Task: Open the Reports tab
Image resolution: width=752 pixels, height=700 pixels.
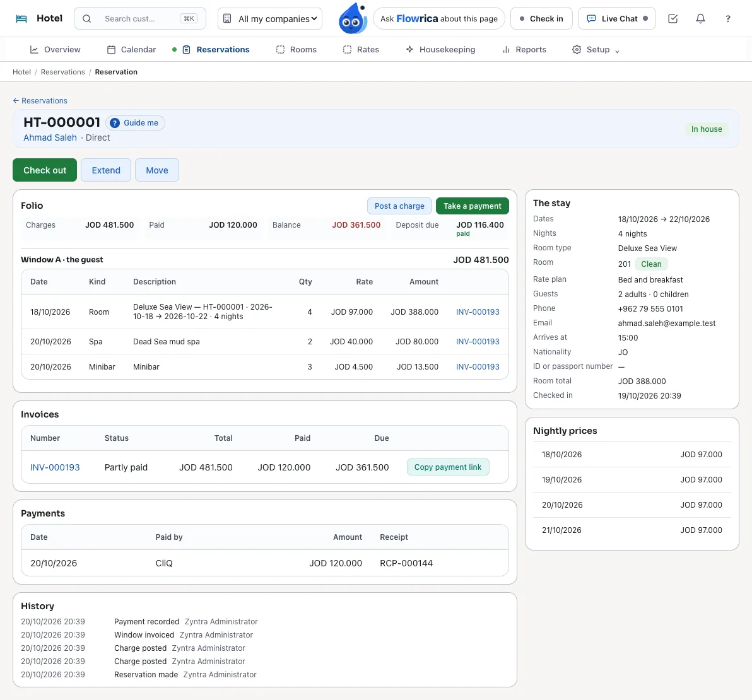Action: tap(524, 49)
